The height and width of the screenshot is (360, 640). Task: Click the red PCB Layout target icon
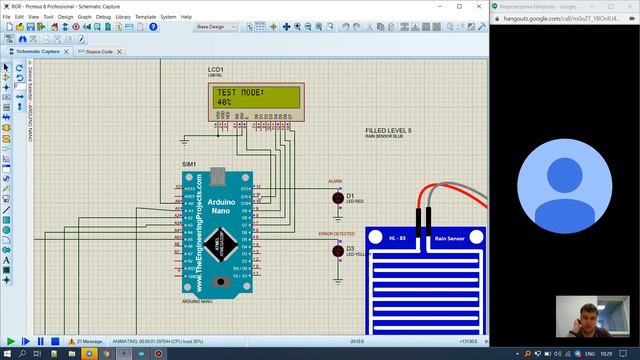(x=76, y=27)
